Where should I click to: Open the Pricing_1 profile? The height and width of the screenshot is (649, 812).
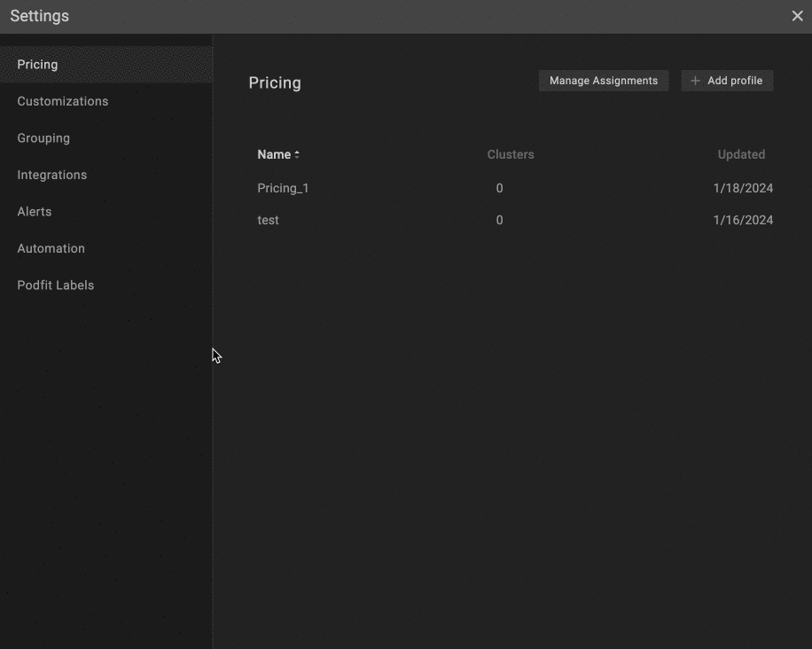coord(283,188)
